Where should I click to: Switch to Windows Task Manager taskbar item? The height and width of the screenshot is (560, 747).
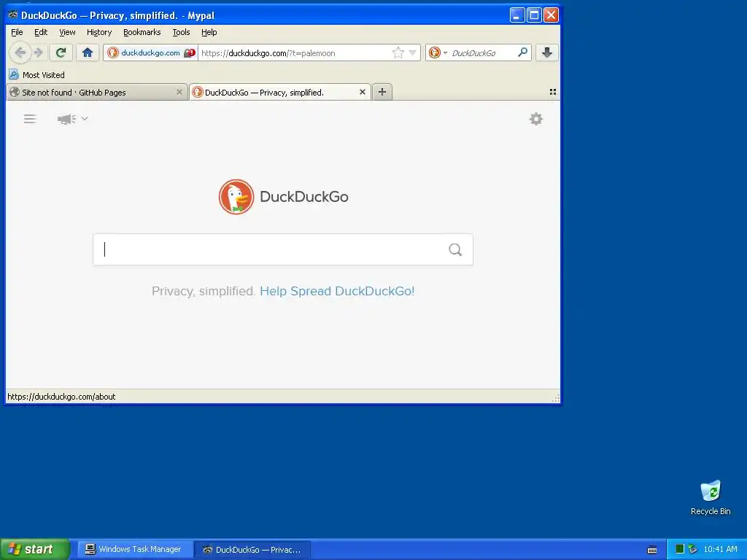(x=133, y=549)
